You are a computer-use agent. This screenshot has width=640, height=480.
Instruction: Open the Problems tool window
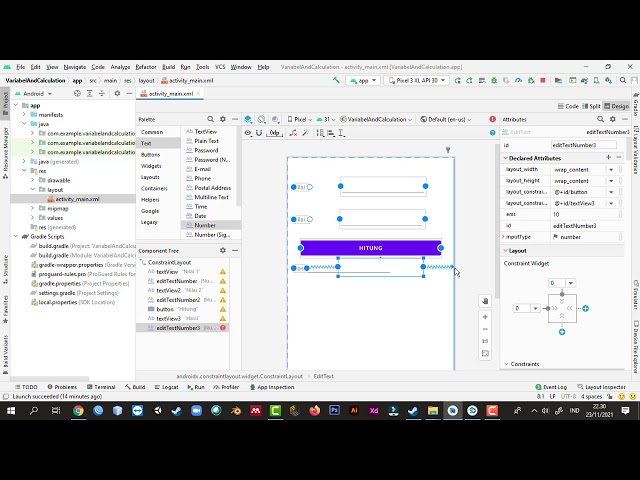point(62,387)
